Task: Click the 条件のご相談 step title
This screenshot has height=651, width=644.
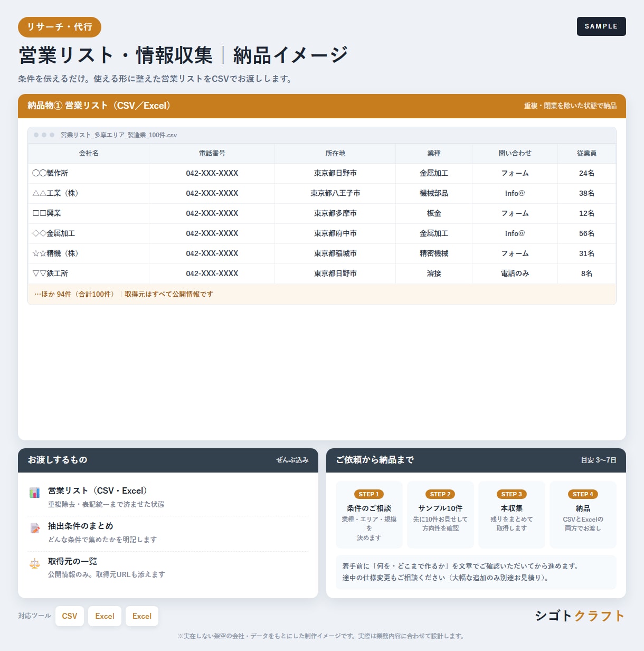Action: coord(369,508)
